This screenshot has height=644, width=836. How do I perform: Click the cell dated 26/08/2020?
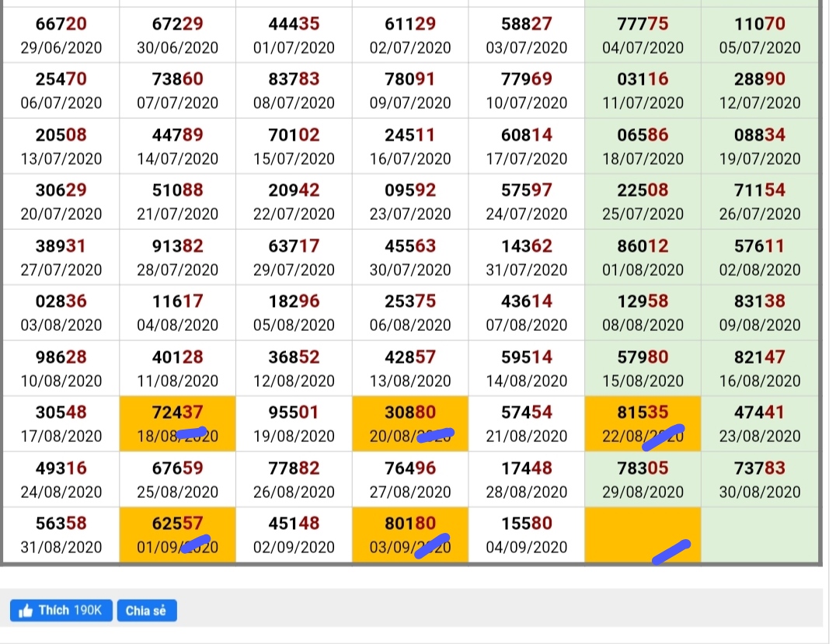(x=294, y=479)
